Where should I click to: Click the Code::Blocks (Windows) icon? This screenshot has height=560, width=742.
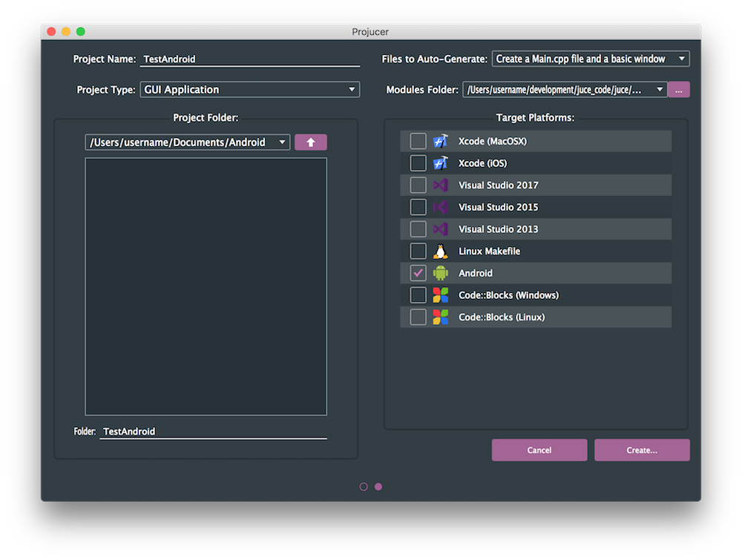pyautogui.click(x=441, y=295)
